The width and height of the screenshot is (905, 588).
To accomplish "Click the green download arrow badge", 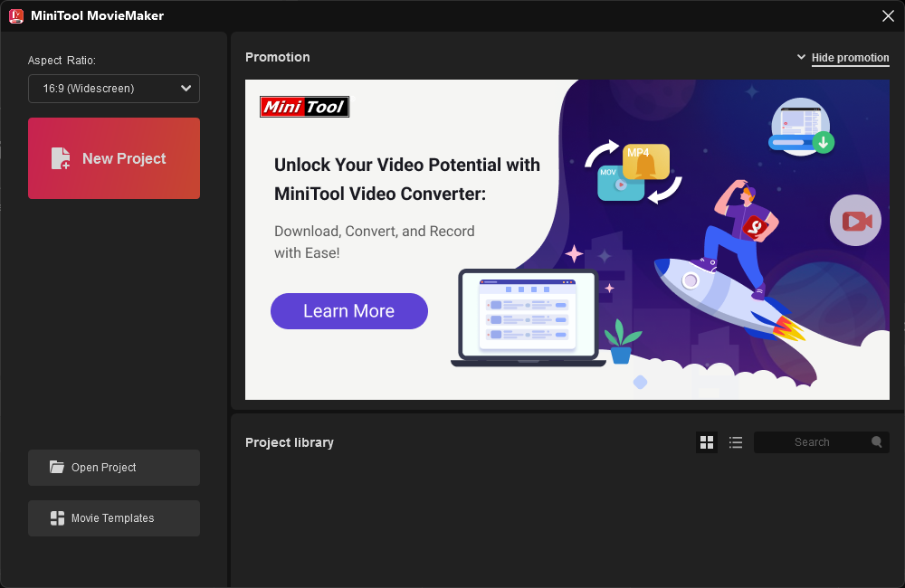I will 823,142.
